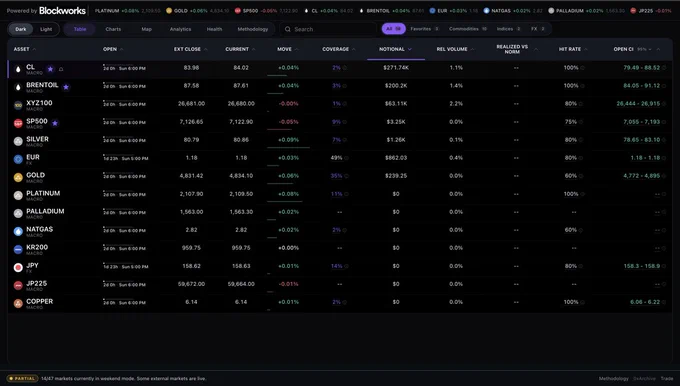Open the 95% confidence level dropdown
The image size is (680, 386).
(644, 49)
